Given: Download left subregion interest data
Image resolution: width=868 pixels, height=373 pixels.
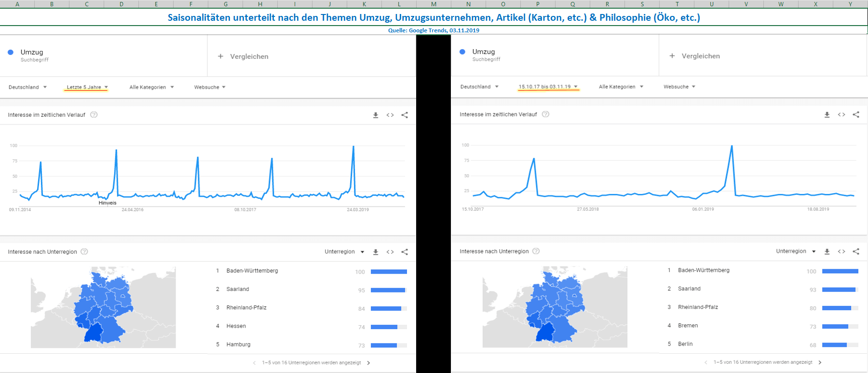Looking at the screenshot, I should (376, 252).
